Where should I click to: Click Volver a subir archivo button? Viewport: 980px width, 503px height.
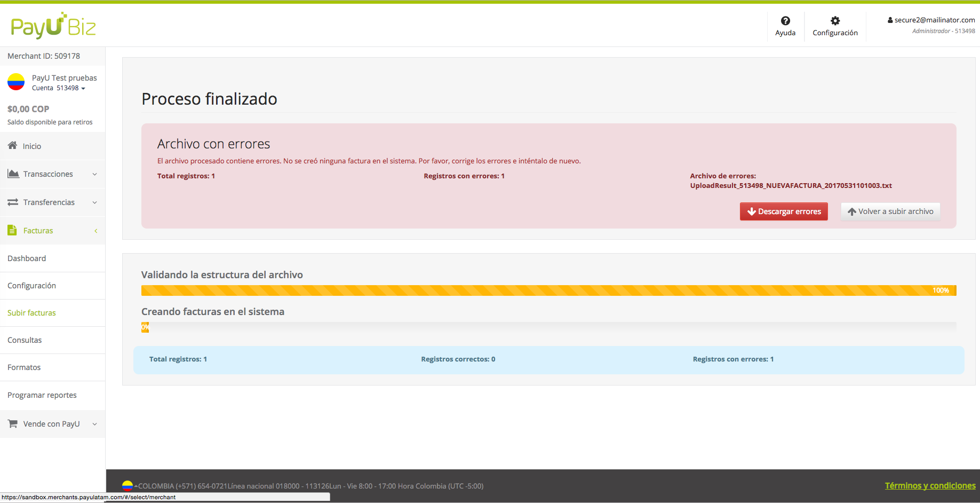coord(890,211)
